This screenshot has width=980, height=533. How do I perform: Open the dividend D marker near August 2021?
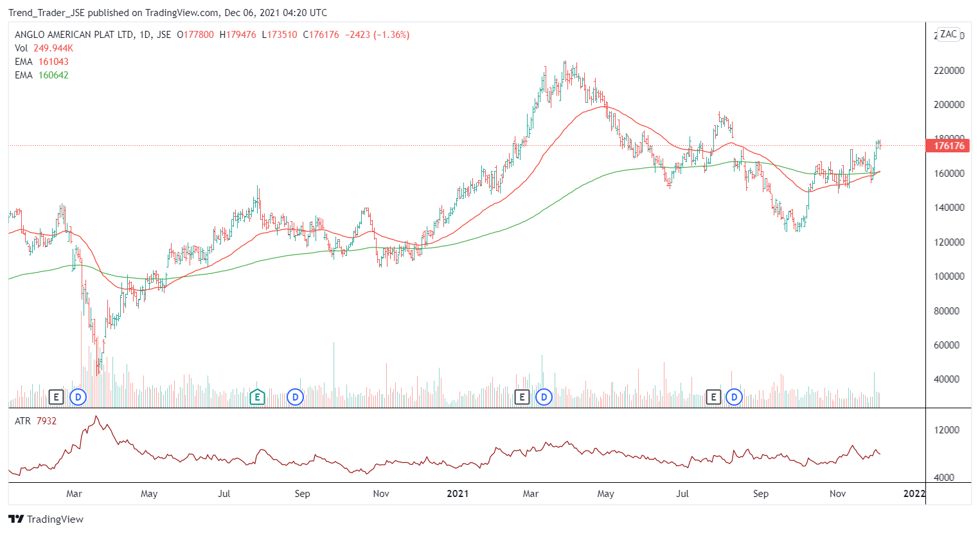[734, 397]
